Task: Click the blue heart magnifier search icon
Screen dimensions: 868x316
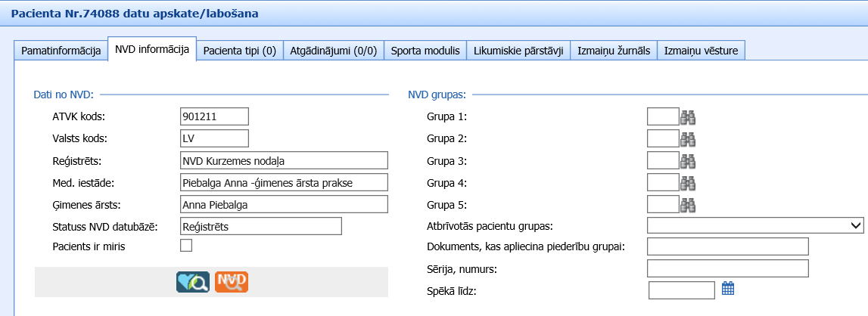Action: (192, 282)
